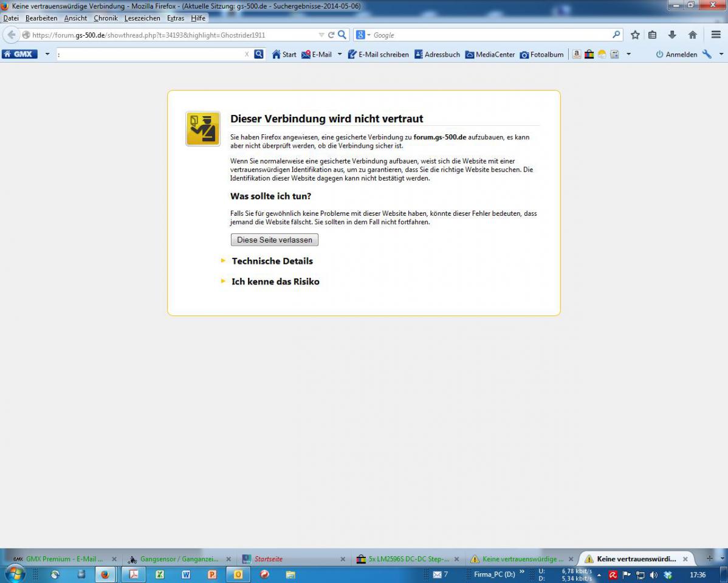Launch Word from the Windows taskbar
This screenshot has height=583, width=728.
click(x=186, y=574)
